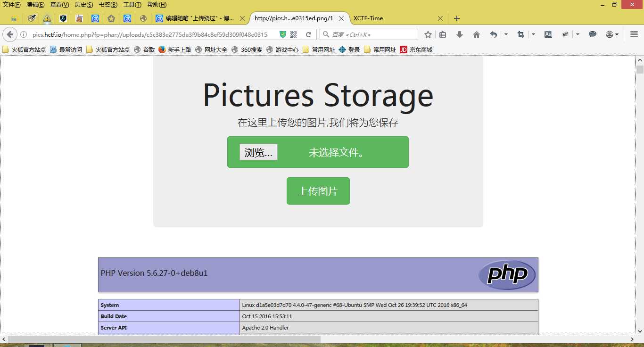Click the 上传图片 upload button
644x347 pixels.
click(318, 191)
